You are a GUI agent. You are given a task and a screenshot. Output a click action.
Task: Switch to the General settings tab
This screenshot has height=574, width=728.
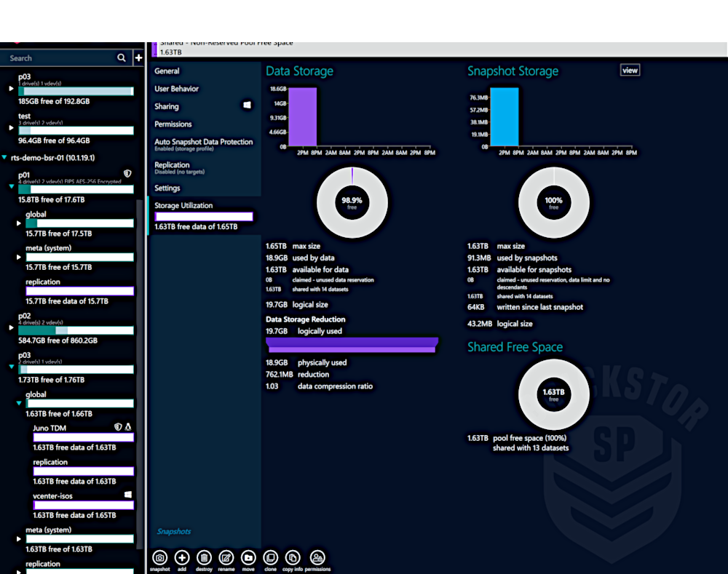click(165, 71)
